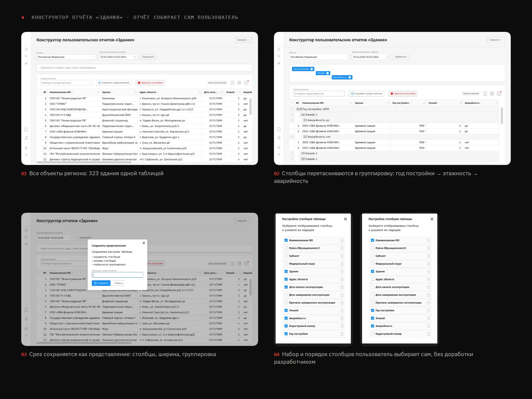Open the layers icon in screenshot 01 sidebar
Screen dimensions: 532x399
click(26, 63)
